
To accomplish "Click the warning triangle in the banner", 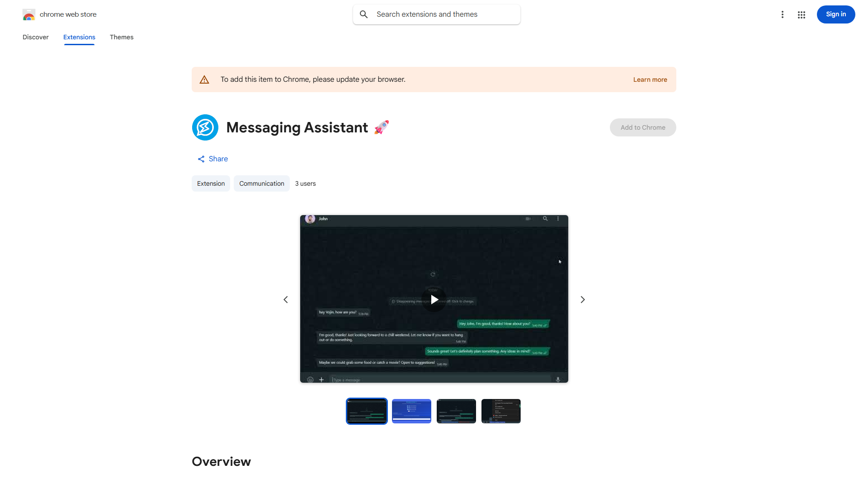I will (x=204, y=79).
